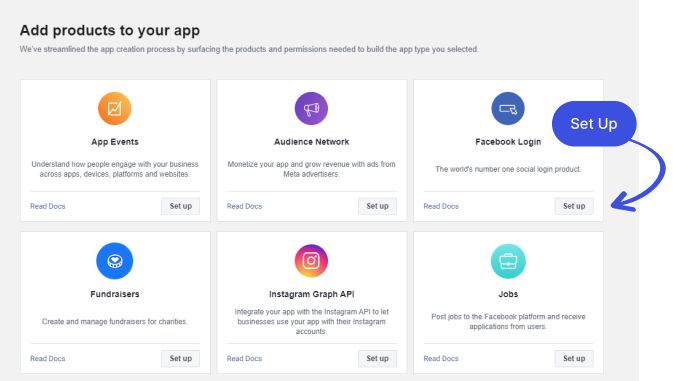
Task: Open Read Docs for Jobs
Action: point(441,359)
